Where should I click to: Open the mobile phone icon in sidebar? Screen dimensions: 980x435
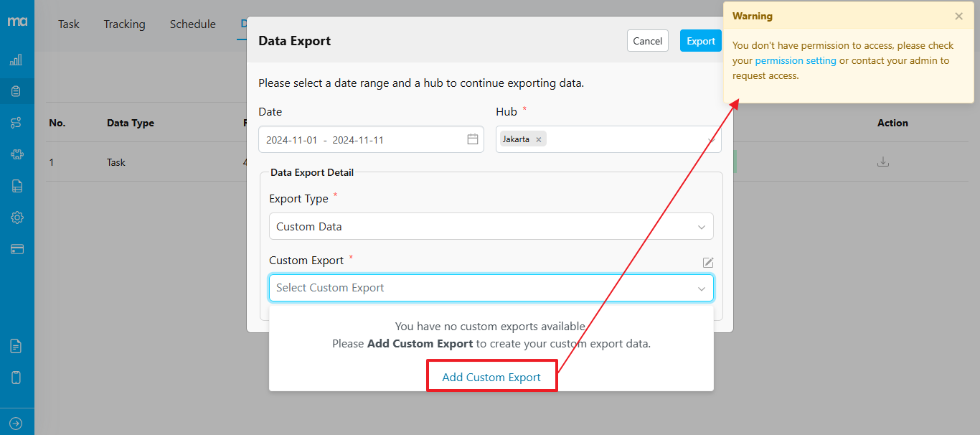(17, 378)
